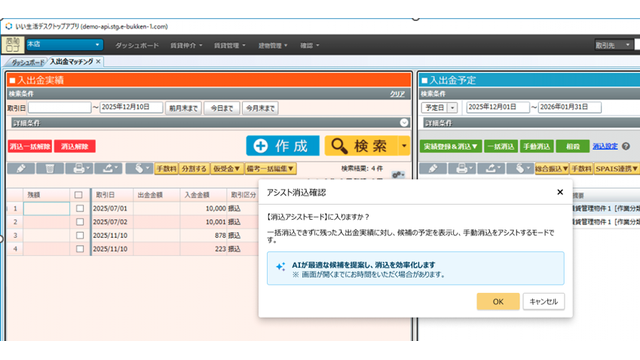The image size is (640, 360).
Task: Open the 検索 button dropdown arrow
Action: click(x=404, y=146)
